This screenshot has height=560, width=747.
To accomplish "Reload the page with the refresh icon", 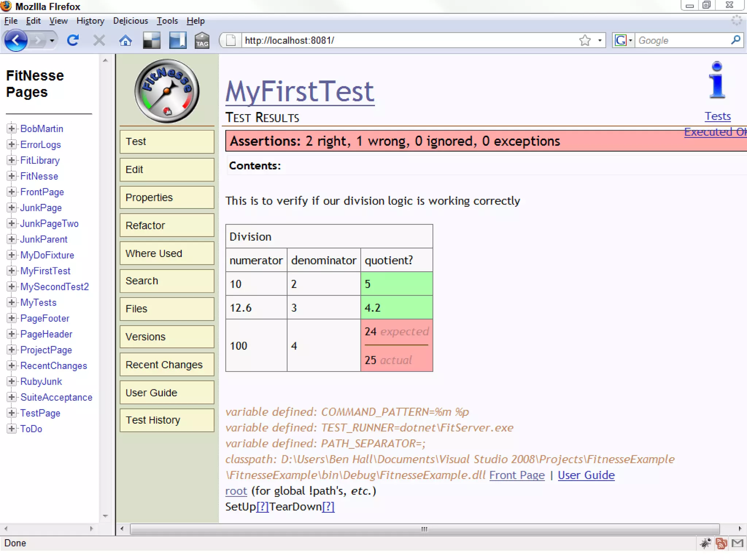I will [x=73, y=40].
